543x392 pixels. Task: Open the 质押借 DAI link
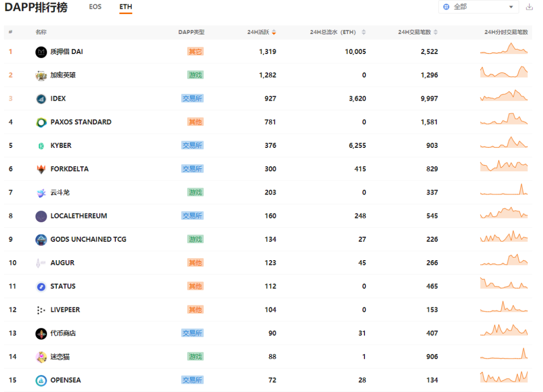click(x=67, y=52)
